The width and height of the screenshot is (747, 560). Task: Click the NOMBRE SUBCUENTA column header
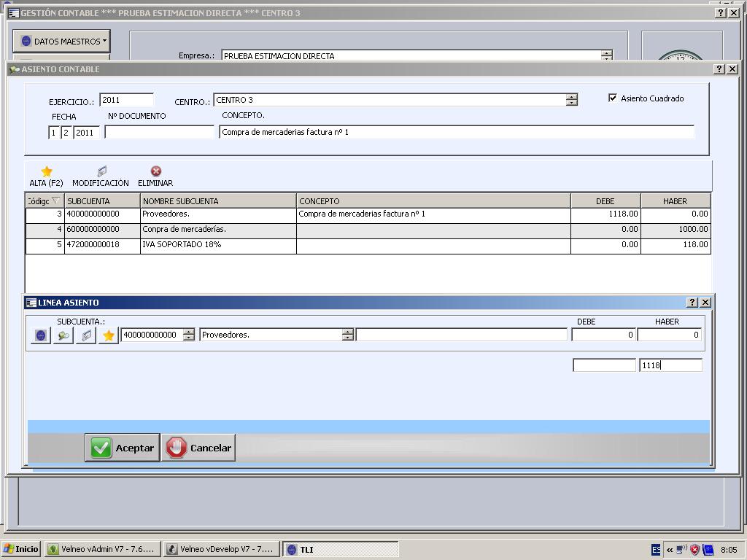tap(218, 201)
